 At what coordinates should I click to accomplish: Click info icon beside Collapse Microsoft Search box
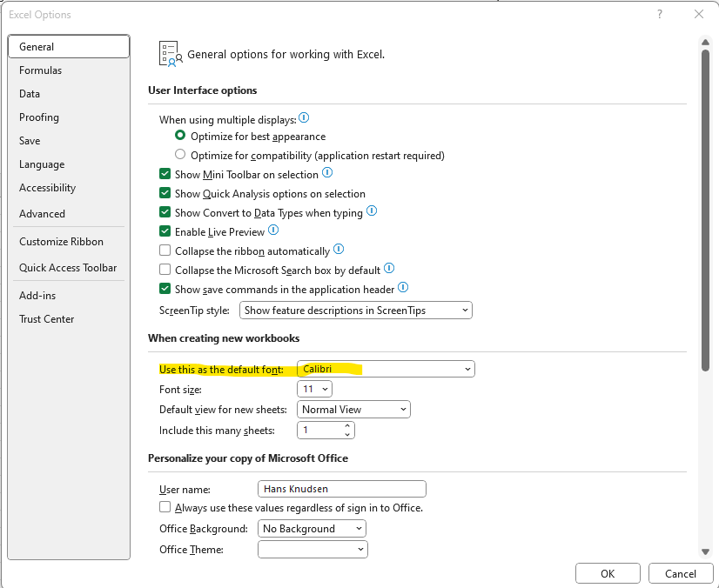pyautogui.click(x=389, y=268)
